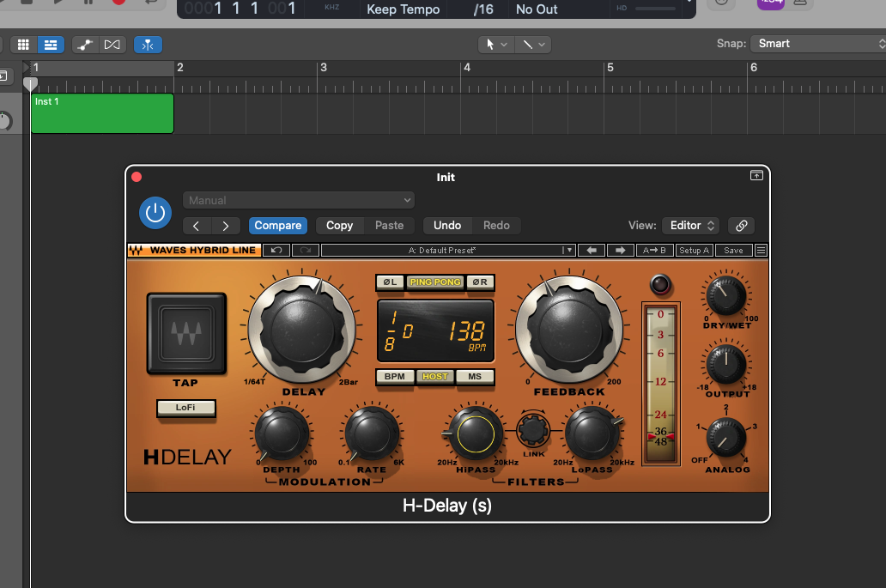This screenshot has height=588, width=886.
Task: Click the HIPASS filter knob
Action: (476, 433)
